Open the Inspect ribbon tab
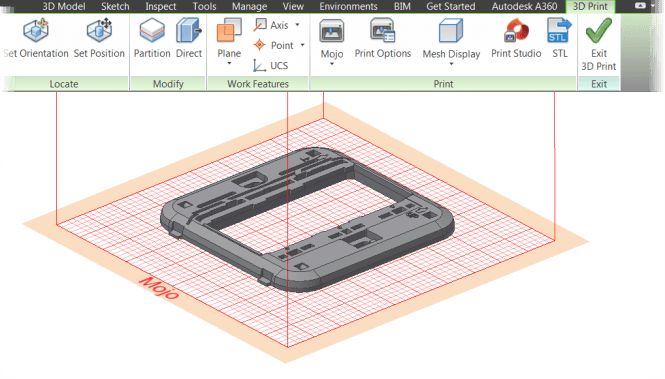Image resolution: width=665 pixels, height=379 pixels. point(161,6)
